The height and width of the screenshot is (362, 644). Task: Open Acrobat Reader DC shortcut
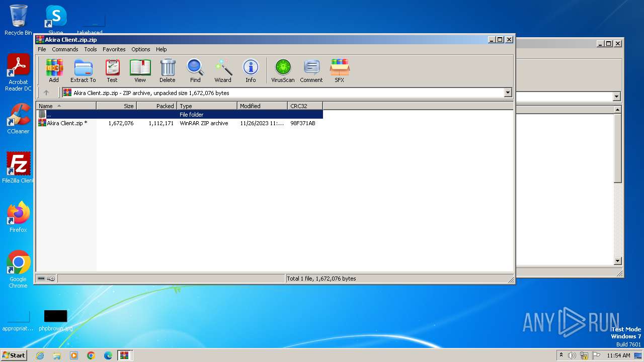pyautogui.click(x=18, y=73)
